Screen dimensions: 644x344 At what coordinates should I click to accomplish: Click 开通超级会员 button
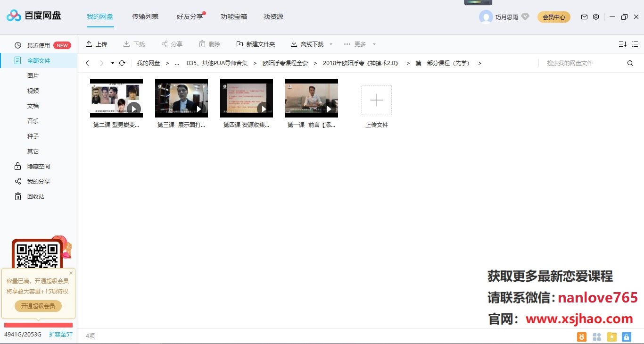tap(38, 306)
